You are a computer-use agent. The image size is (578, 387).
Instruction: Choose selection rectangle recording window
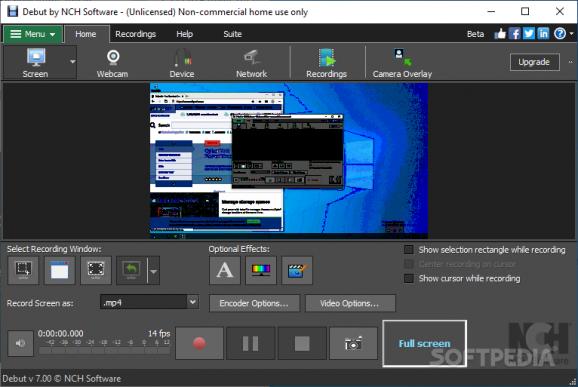click(x=23, y=271)
